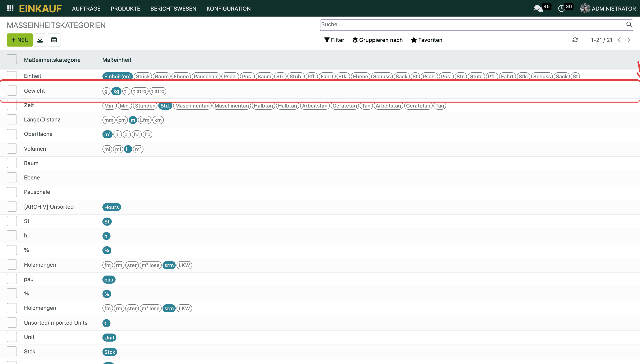The height and width of the screenshot is (364, 640).
Task: Click the refresh list icon
Action: (x=575, y=40)
